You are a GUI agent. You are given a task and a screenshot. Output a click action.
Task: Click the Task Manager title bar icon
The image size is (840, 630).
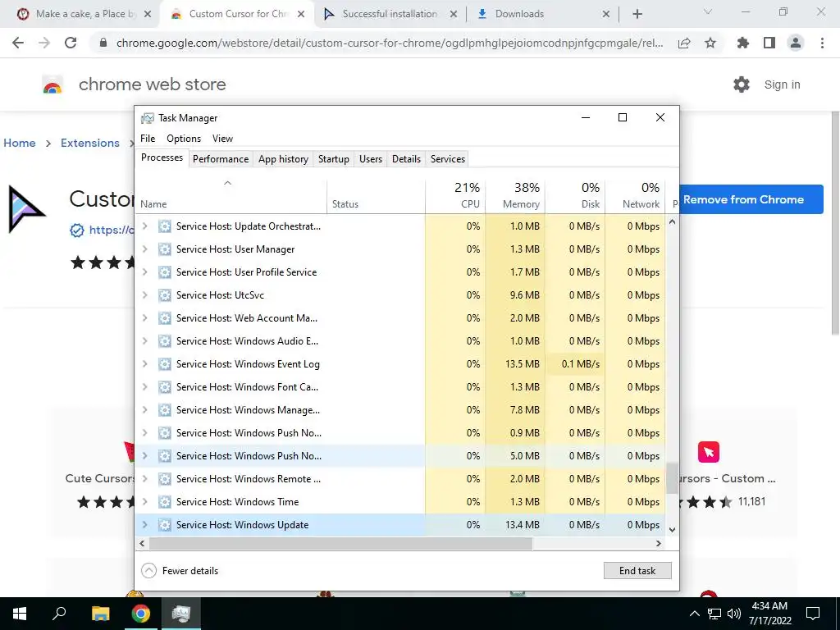point(148,118)
